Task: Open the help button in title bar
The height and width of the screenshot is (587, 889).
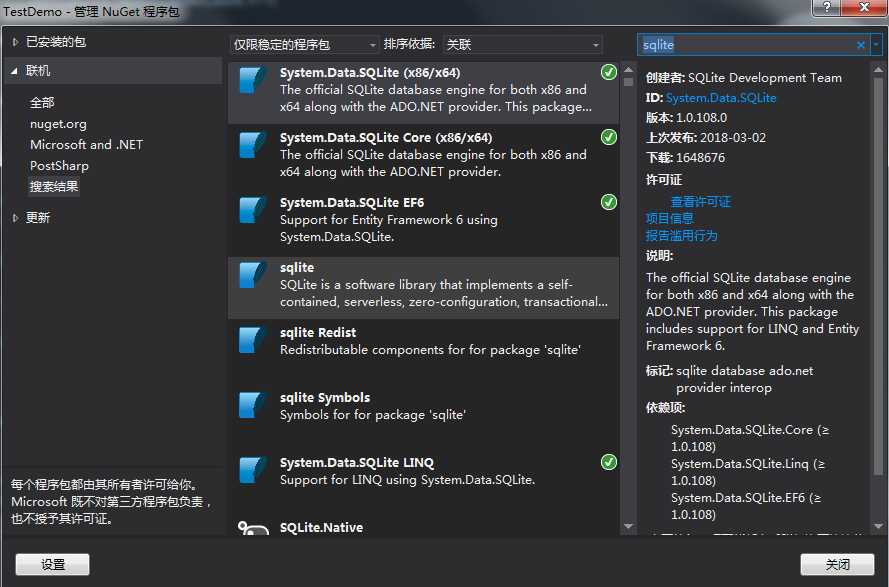Action: [827, 7]
